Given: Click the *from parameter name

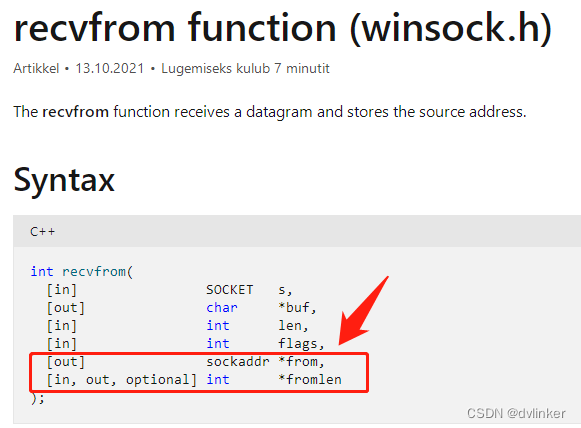Looking at the screenshot, I should [x=298, y=362].
